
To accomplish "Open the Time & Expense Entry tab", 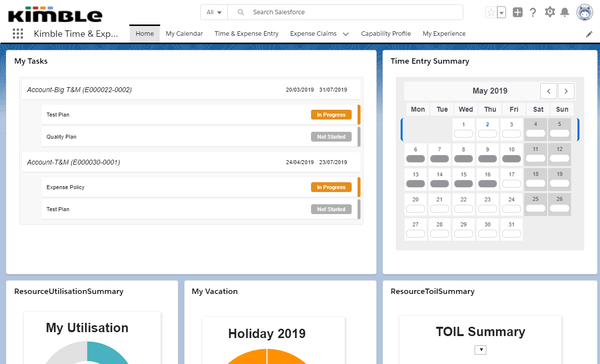I will pyautogui.click(x=246, y=34).
